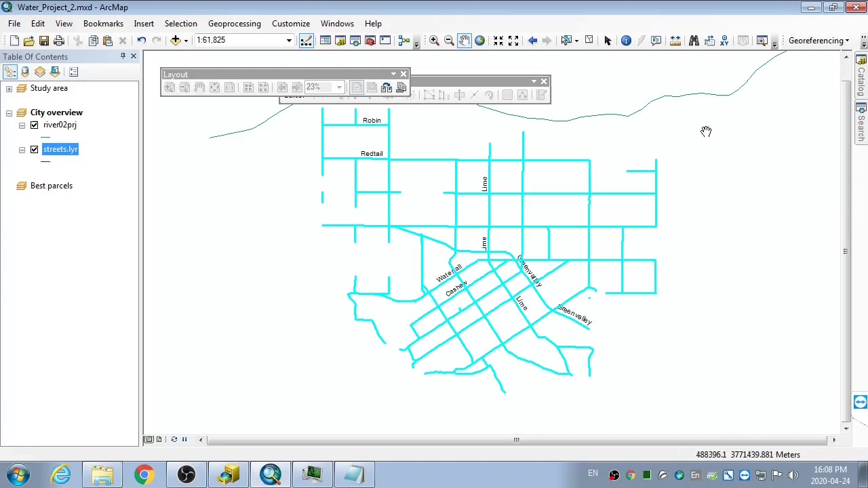Open the Search window toolbar icon
868x488 pixels.
point(355,41)
